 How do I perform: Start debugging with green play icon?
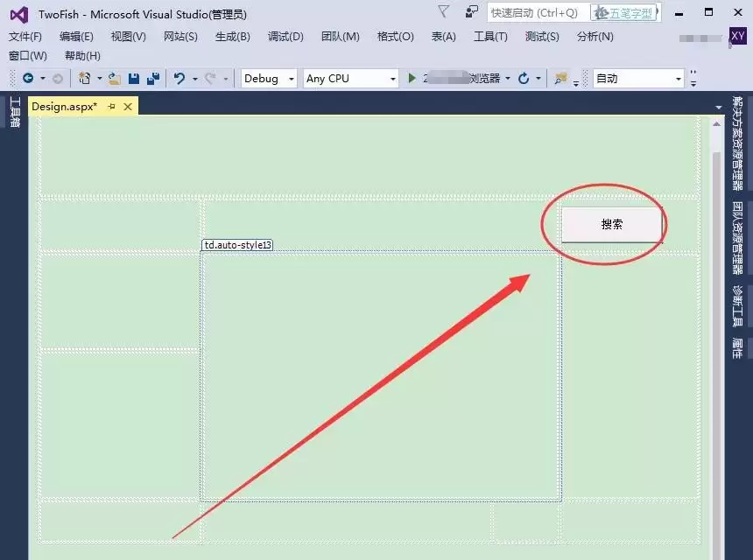point(412,79)
